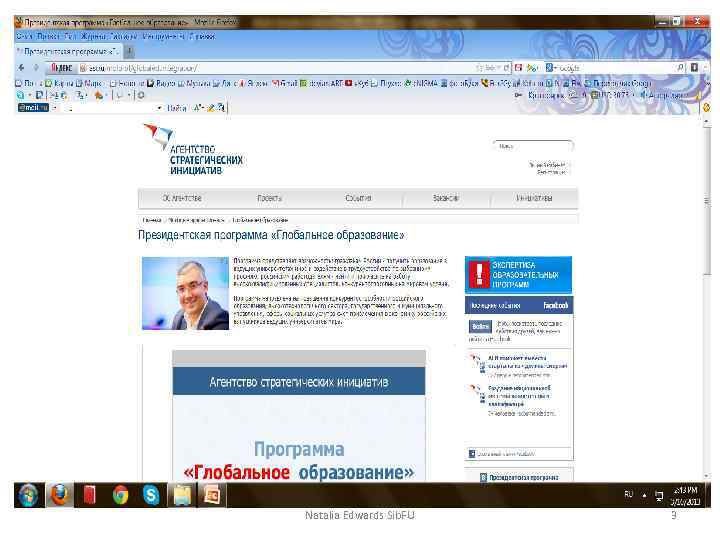Open the Инициативы navigation item
The image size is (720, 540).
click(x=534, y=198)
